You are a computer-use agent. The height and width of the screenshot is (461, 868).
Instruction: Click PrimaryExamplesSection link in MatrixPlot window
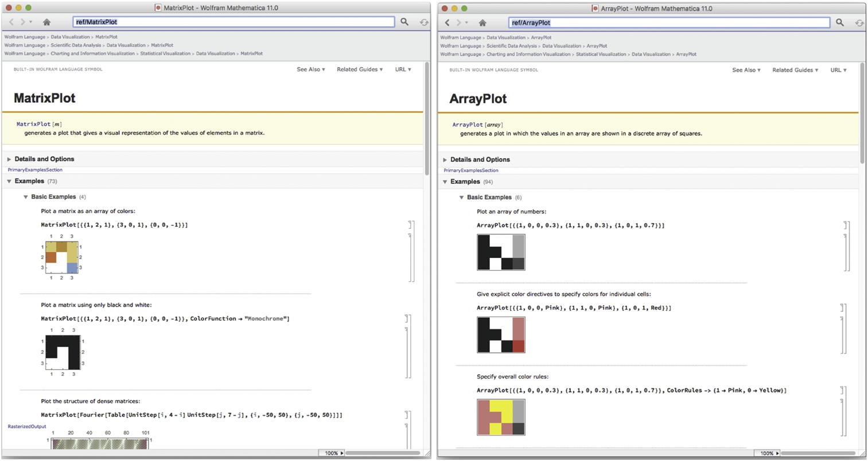coord(35,170)
